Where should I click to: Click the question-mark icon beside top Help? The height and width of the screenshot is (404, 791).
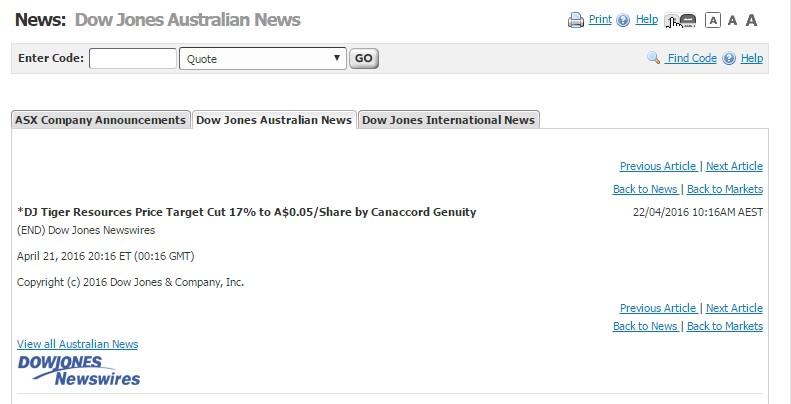(x=624, y=20)
